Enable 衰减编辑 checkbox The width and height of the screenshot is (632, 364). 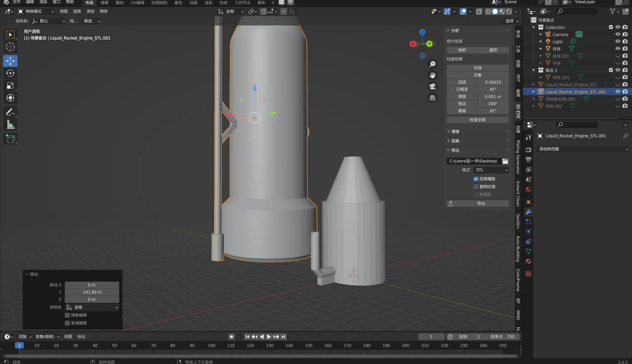[x=67, y=323]
